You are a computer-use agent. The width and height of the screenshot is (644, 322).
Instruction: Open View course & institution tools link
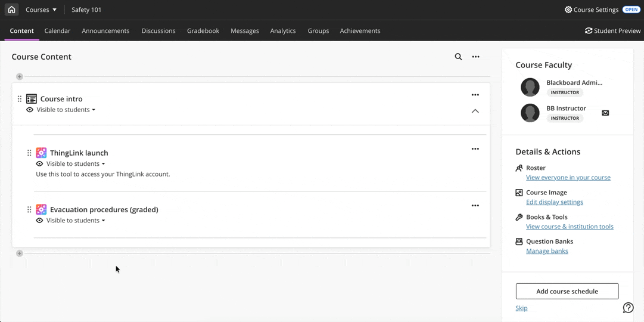coord(570,227)
